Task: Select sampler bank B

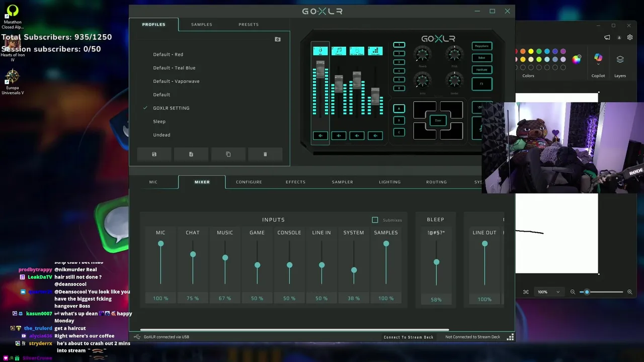Action: pos(399,120)
